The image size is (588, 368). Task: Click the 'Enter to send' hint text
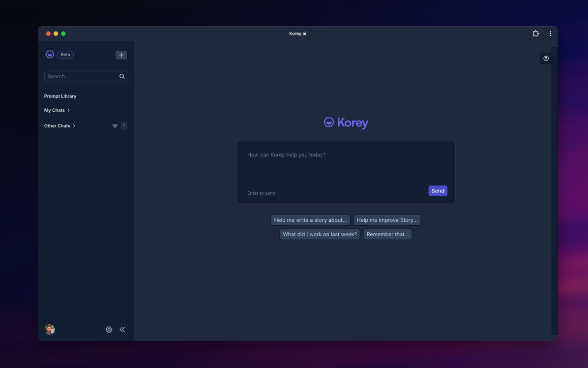point(262,193)
